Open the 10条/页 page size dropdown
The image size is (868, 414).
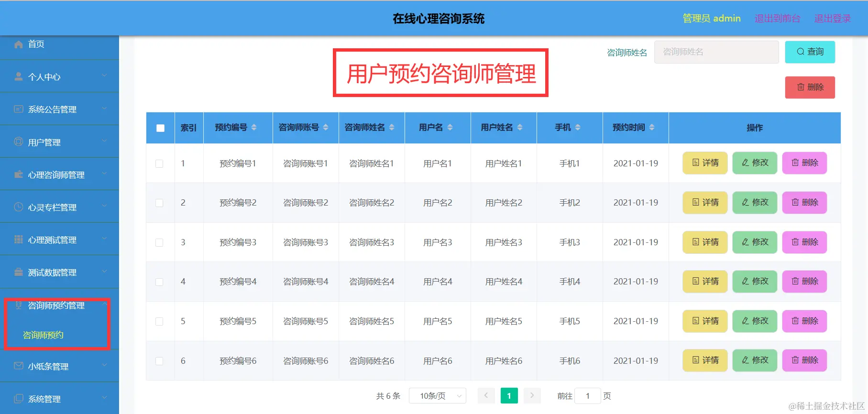coord(438,396)
